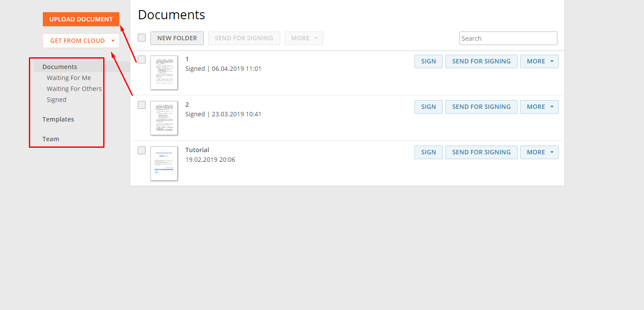Open the More dropdown for document 1
The image size is (644, 310).
539,61
